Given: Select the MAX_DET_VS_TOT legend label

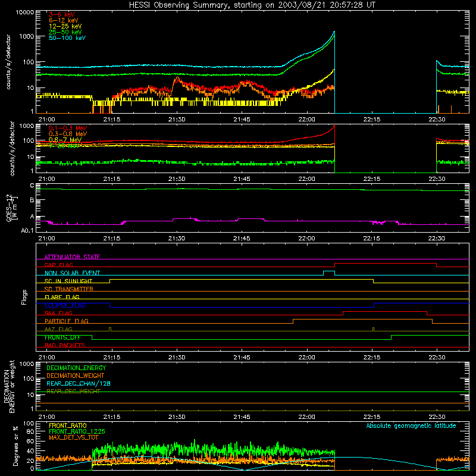Looking at the screenshot, I should click(x=73, y=437).
